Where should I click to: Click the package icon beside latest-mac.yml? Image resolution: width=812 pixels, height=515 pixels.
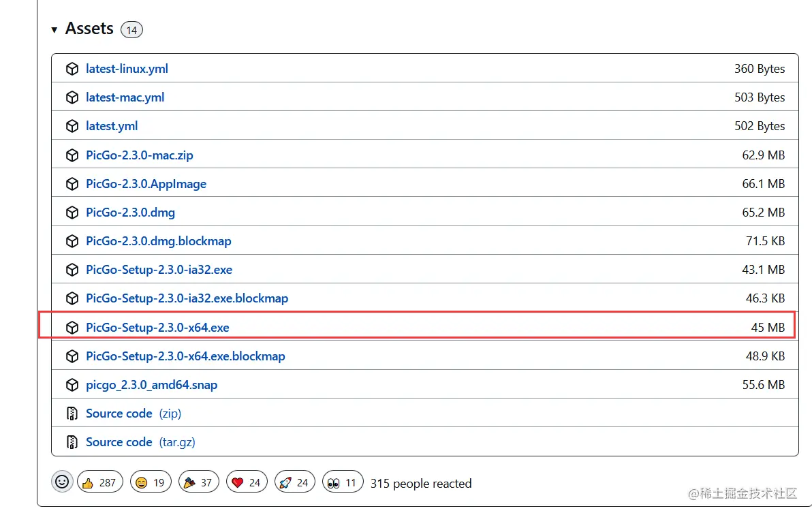(x=72, y=97)
